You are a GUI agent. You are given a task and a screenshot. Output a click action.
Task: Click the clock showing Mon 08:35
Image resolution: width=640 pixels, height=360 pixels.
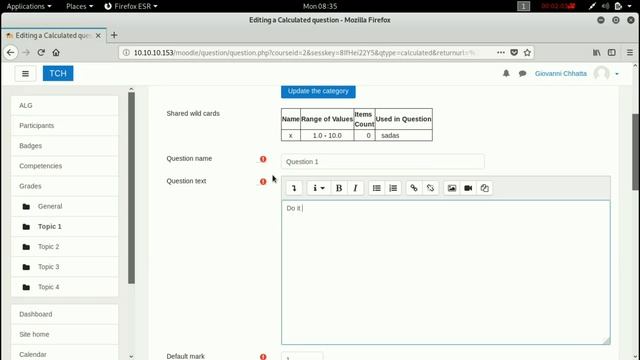point(320,6)
